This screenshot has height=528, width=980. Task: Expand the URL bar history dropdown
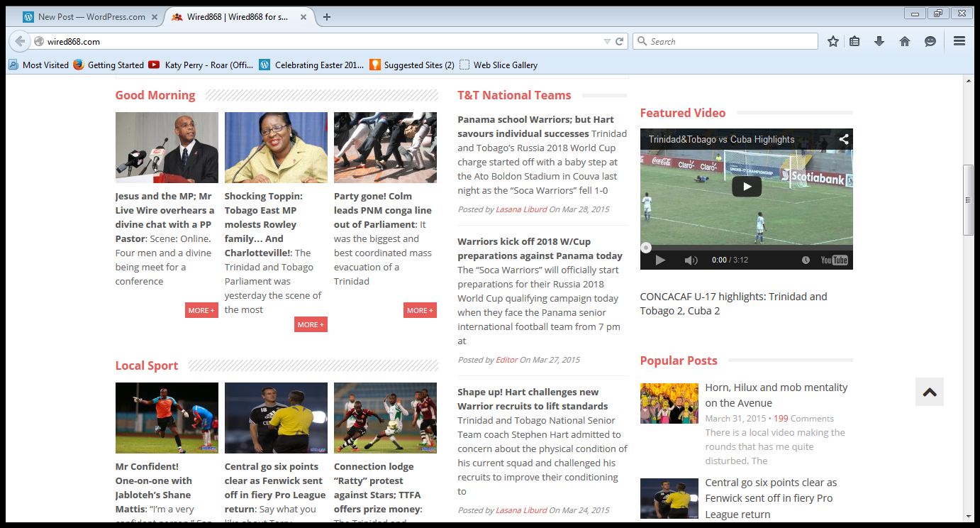click(x=607, y=42)
